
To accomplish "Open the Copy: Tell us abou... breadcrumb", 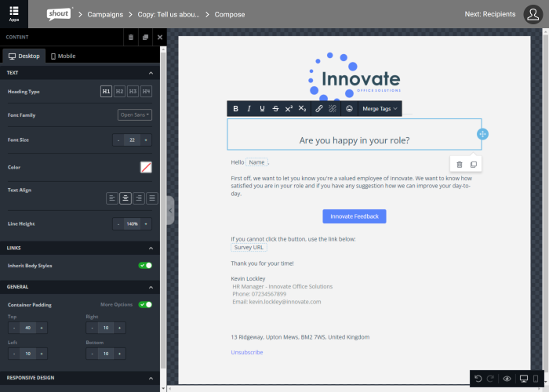I will coord(169,14).
